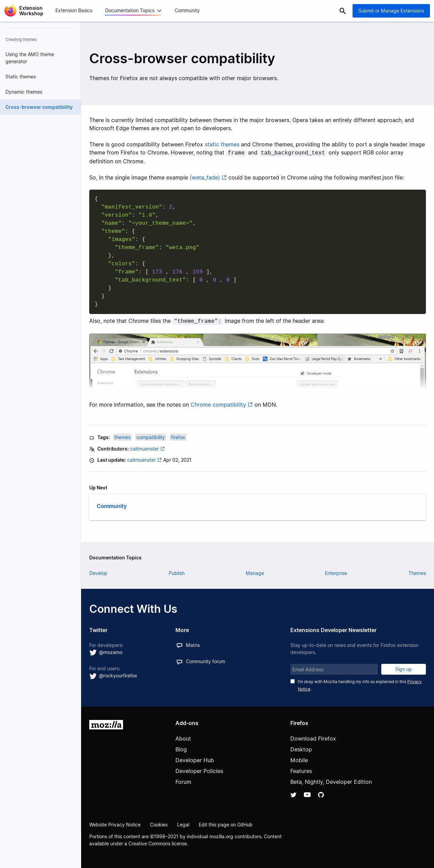Open the (weta_fade) example link
This screenshot has height=868, width=434.
(205, 177)
